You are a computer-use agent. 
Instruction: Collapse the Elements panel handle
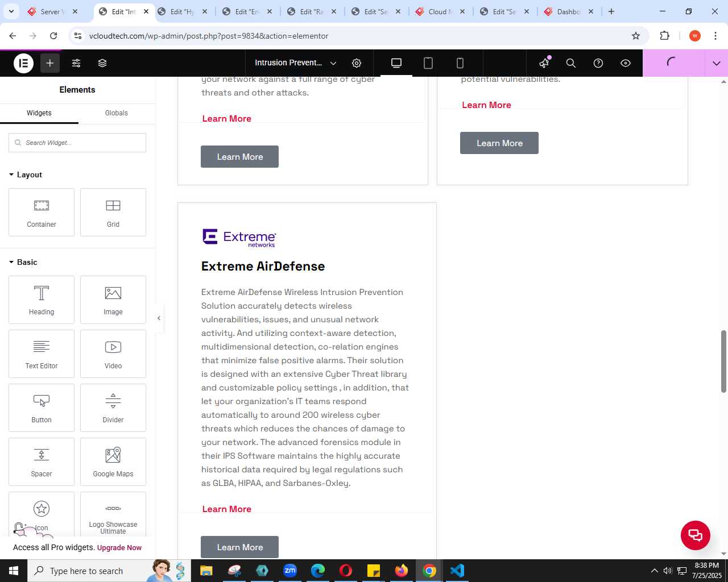tap(159, 318)
